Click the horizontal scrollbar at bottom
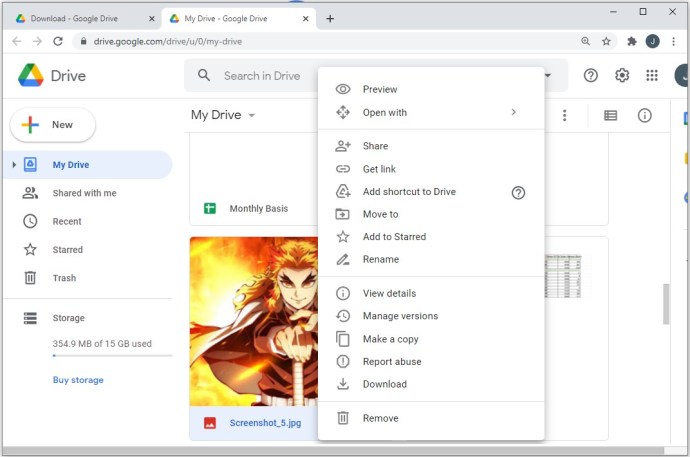 [x=334, y=451]
